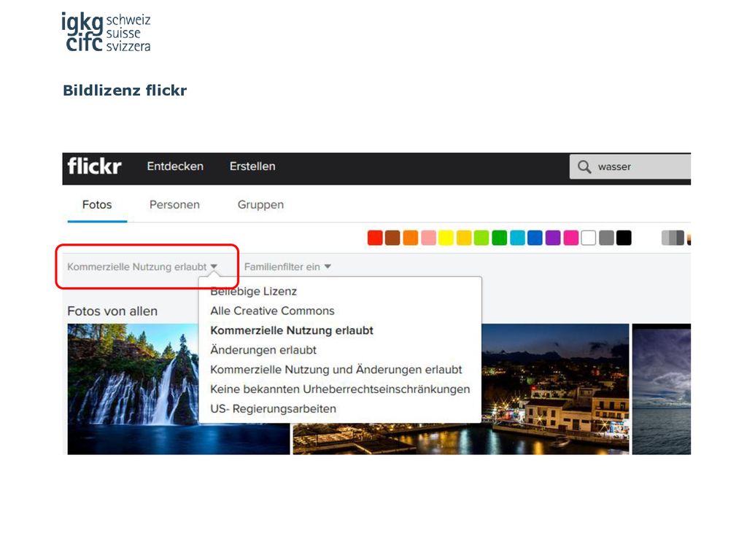Select the black-and-white style filter icon
747x560 pixels.
[x=673, y=238]
